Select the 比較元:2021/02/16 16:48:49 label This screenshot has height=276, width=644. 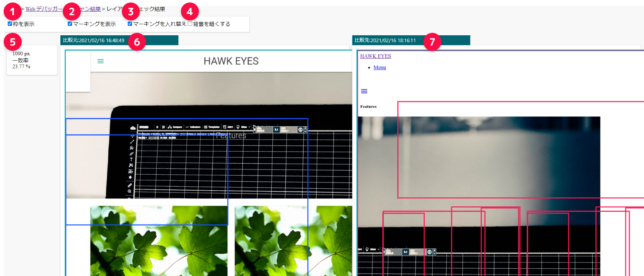coord(94,40)
